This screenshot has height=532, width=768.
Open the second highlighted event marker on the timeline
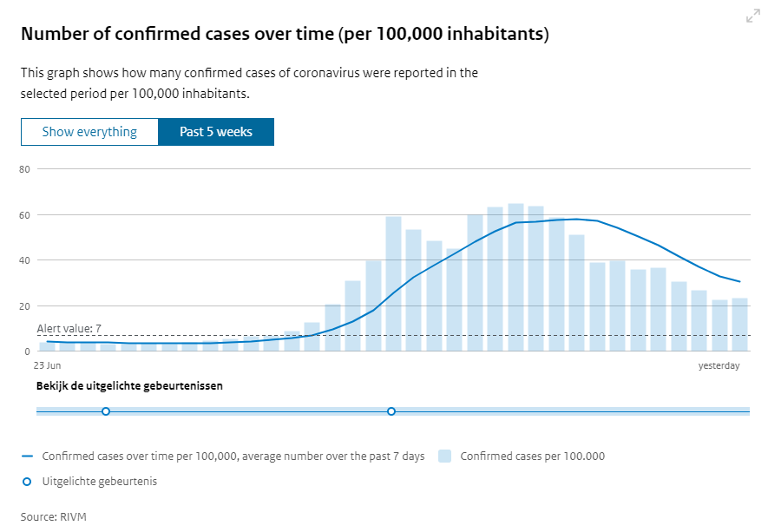pyautogui.click(x=391, y=411)
